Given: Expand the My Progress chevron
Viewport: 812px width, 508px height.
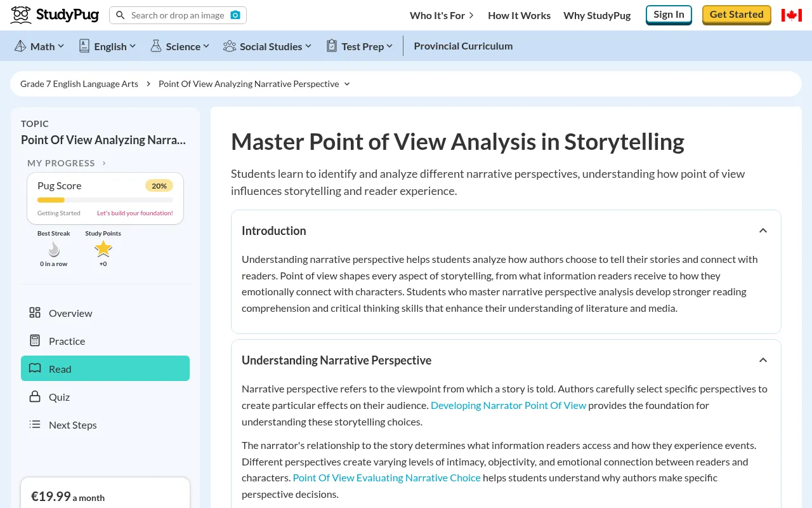Looking at the screenshot, I should click(x=104, y=163).
